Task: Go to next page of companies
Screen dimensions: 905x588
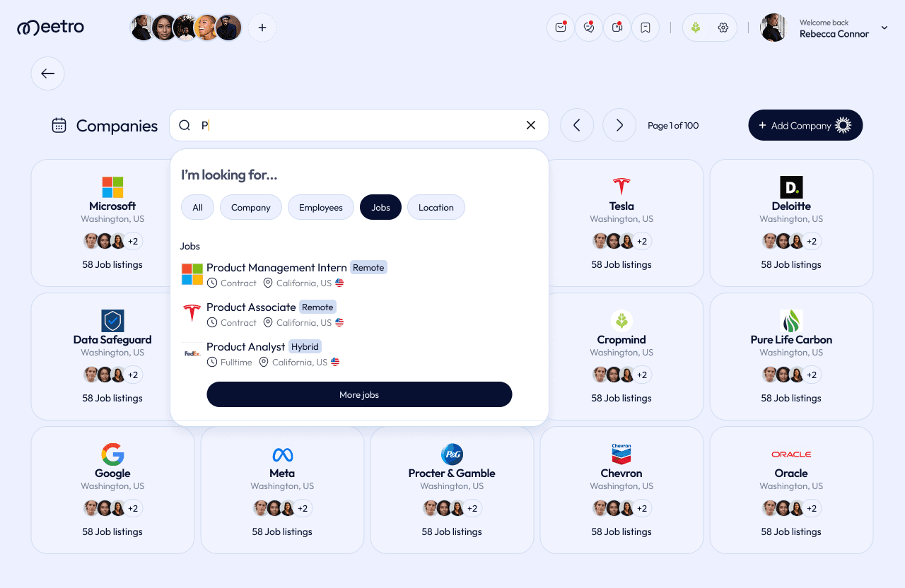Action: (619, 125)
